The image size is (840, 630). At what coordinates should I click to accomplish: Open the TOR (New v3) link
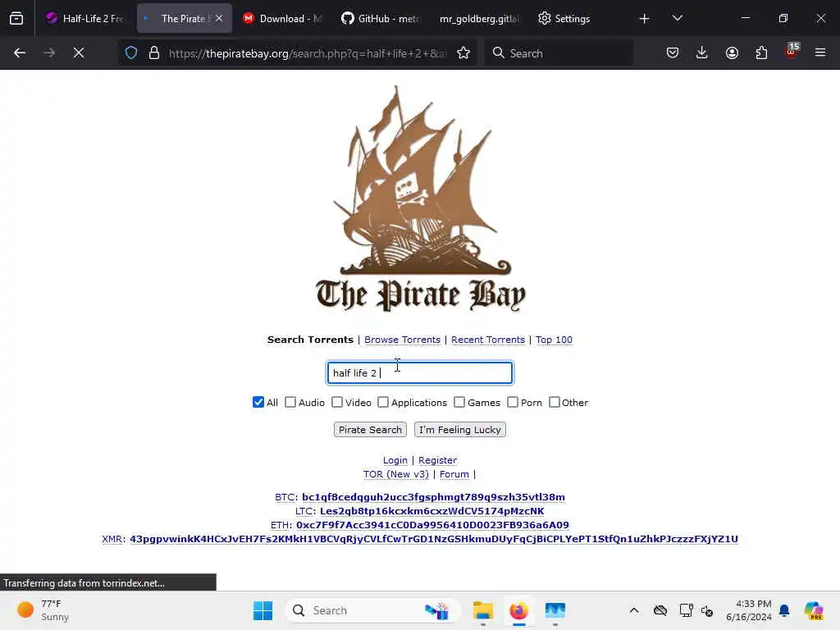396,474
